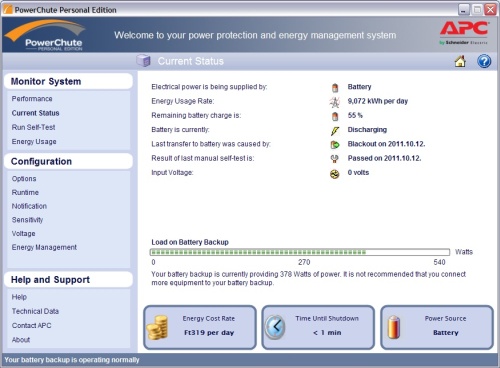This screenshot has width=500, height=368.
Task: Click the 270 mark on load scale
Action: coord(304,262)
